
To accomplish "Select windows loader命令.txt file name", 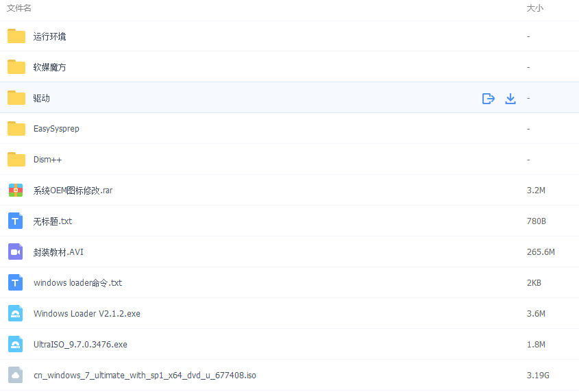I will [77, 283].
